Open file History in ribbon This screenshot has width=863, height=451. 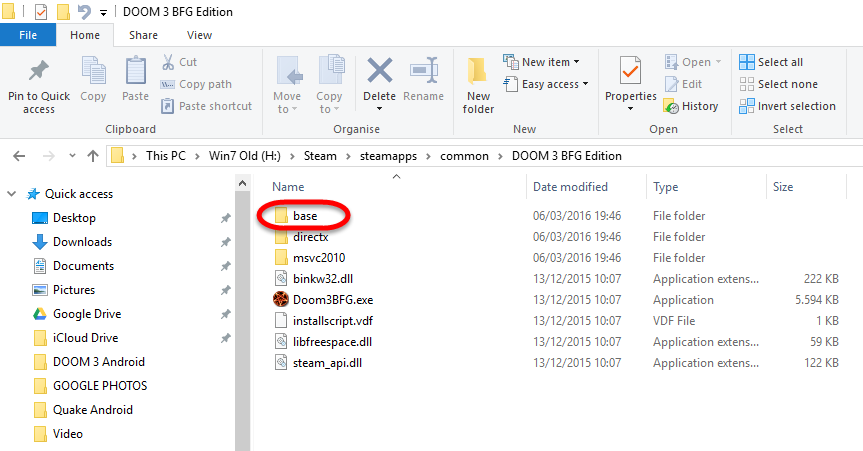tap(691, 106)
